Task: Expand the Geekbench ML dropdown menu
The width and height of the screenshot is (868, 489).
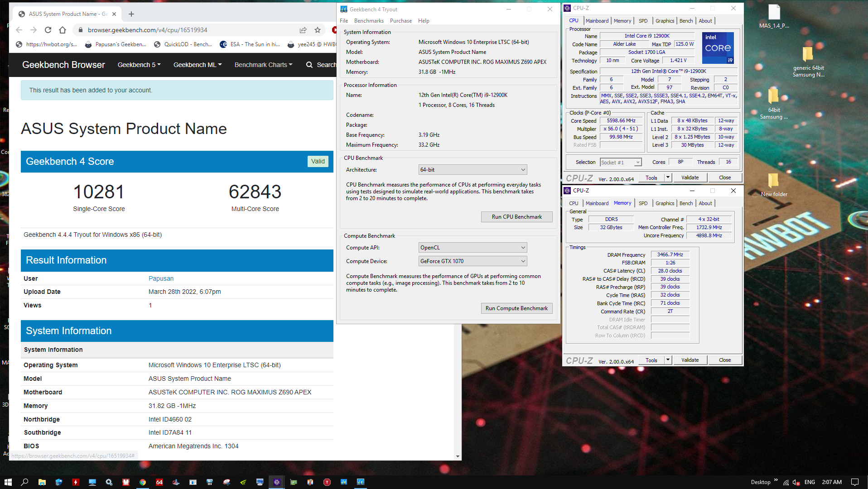Action: (198, 65)
